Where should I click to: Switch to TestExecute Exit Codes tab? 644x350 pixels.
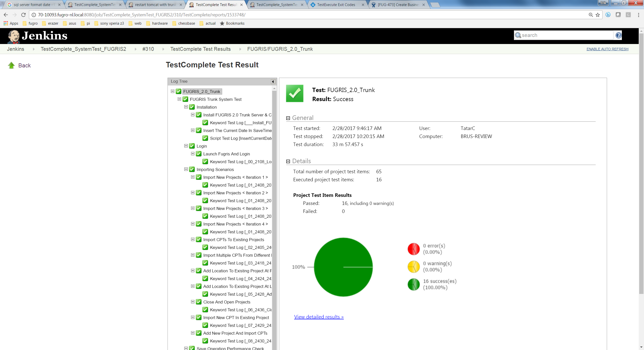click(x=336, y=5)
